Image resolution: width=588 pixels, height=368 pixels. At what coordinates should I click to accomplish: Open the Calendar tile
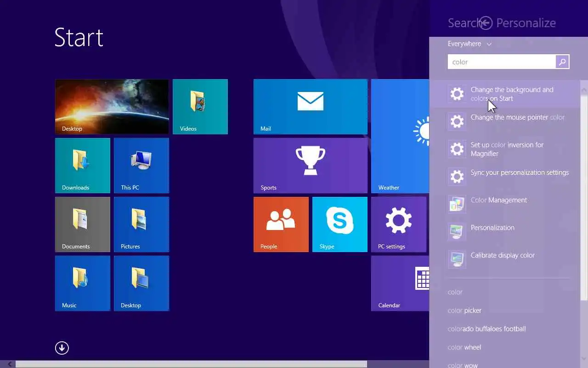click(x=400, y=283)
